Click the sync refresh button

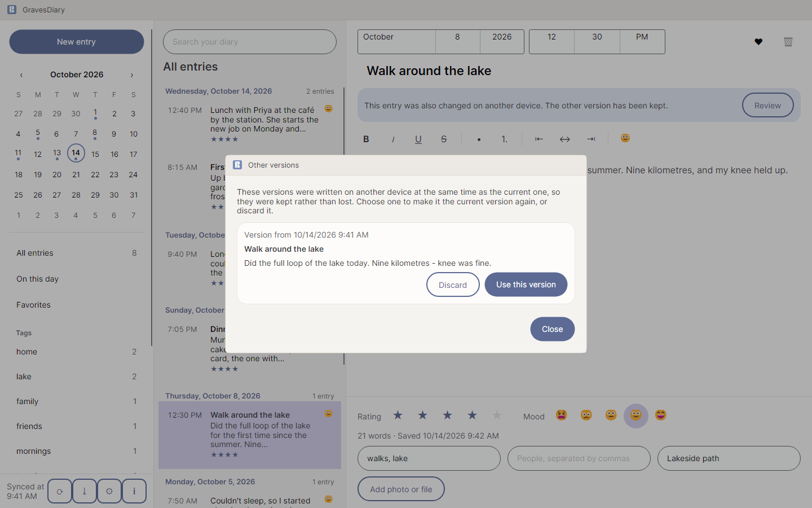click(60, 491)
